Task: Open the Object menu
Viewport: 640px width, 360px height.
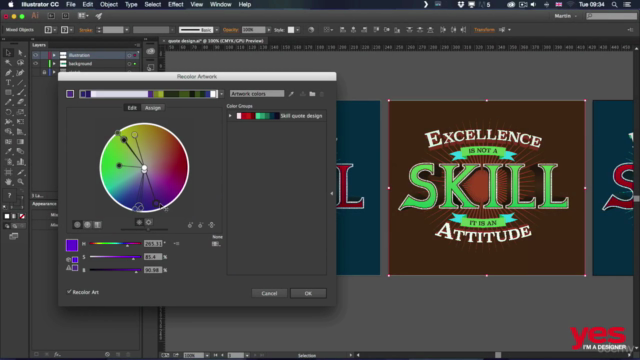Action: 109,4
